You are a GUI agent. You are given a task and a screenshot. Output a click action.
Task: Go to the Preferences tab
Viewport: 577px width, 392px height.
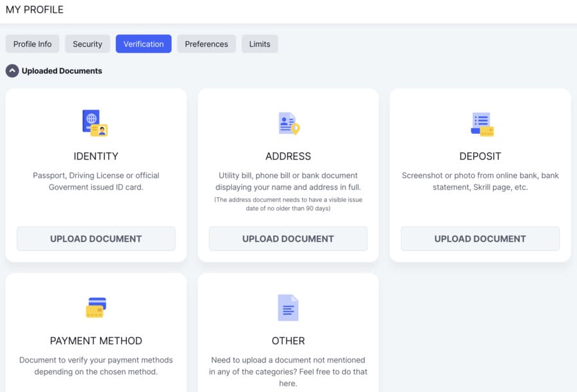(206, 44)
